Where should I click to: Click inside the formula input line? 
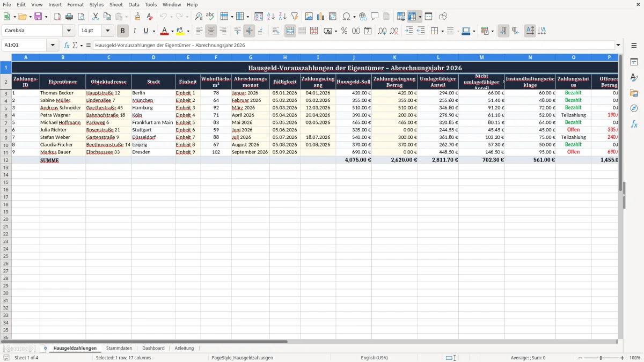353,46
